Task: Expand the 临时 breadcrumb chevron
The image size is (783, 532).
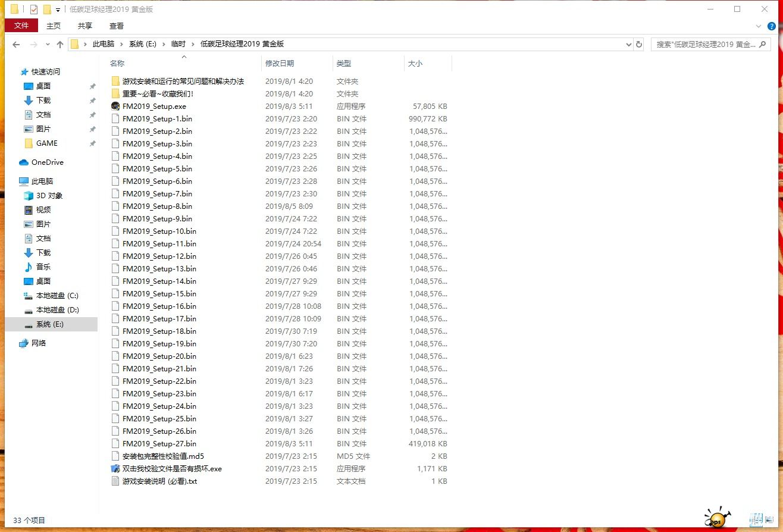Action: (x=193, y=44)
